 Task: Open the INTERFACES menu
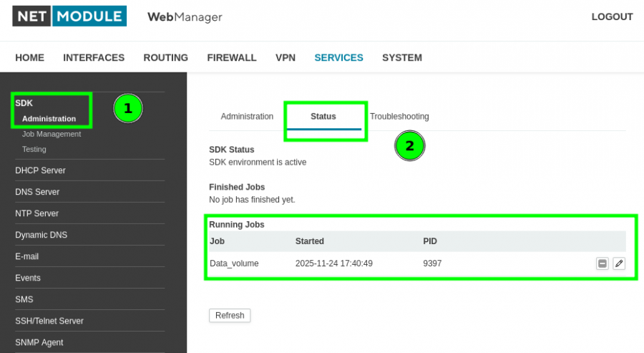click(x=94, y=58)
